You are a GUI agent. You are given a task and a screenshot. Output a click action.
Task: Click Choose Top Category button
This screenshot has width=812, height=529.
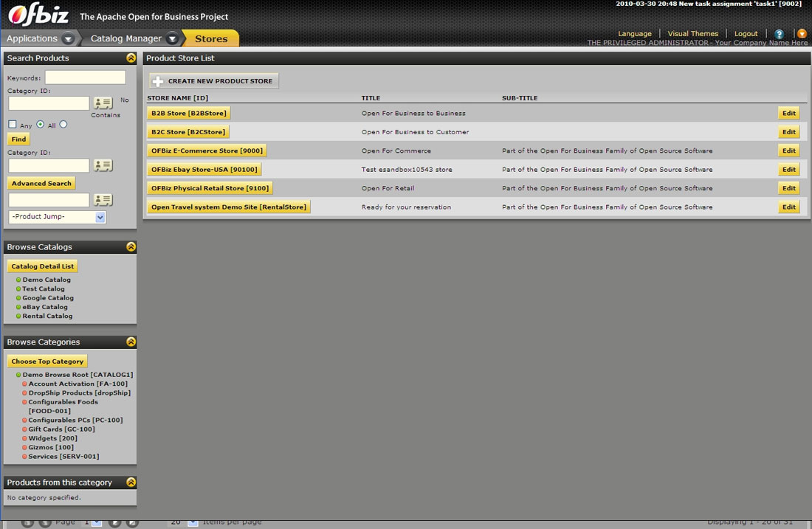[x=47, y=362]
